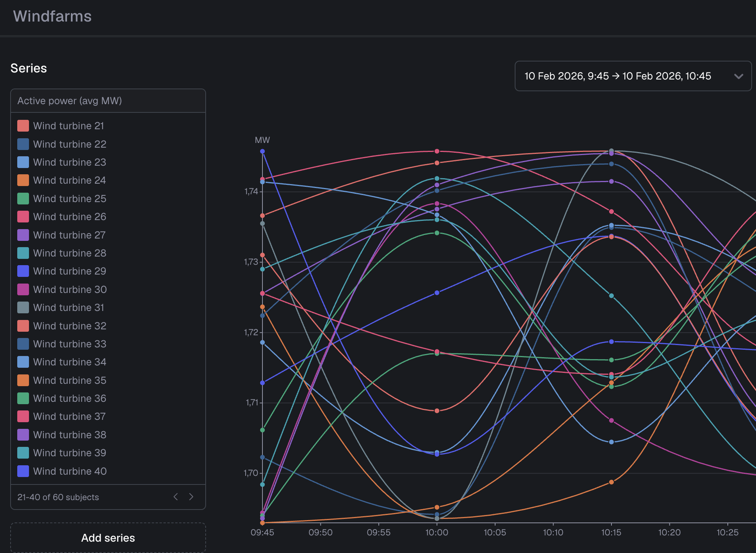Click the next page chevron in series list

coord(191,497)
